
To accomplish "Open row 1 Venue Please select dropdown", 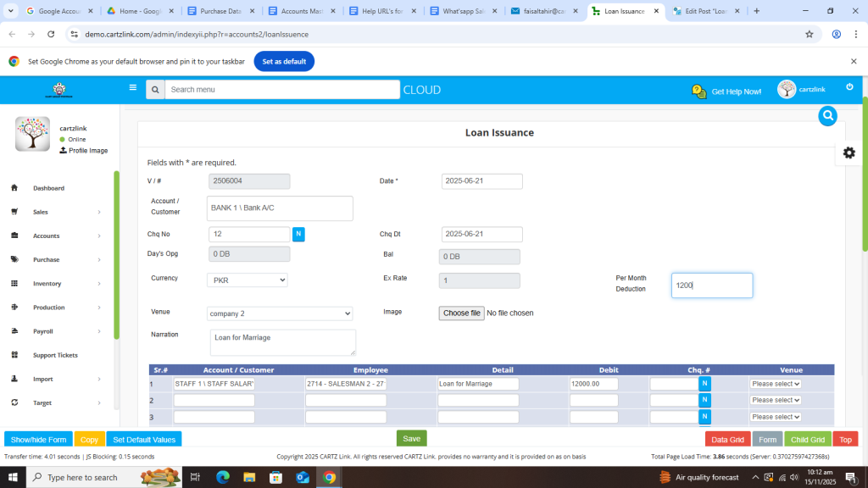I will pos(775,384).
